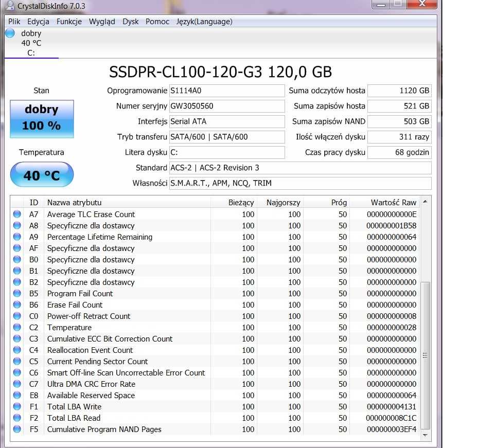The width and height of the screenshot is (494, 448).
Task: Click the Standard field ACS-2 Revision 3
Action: click(x=300, y=168)
